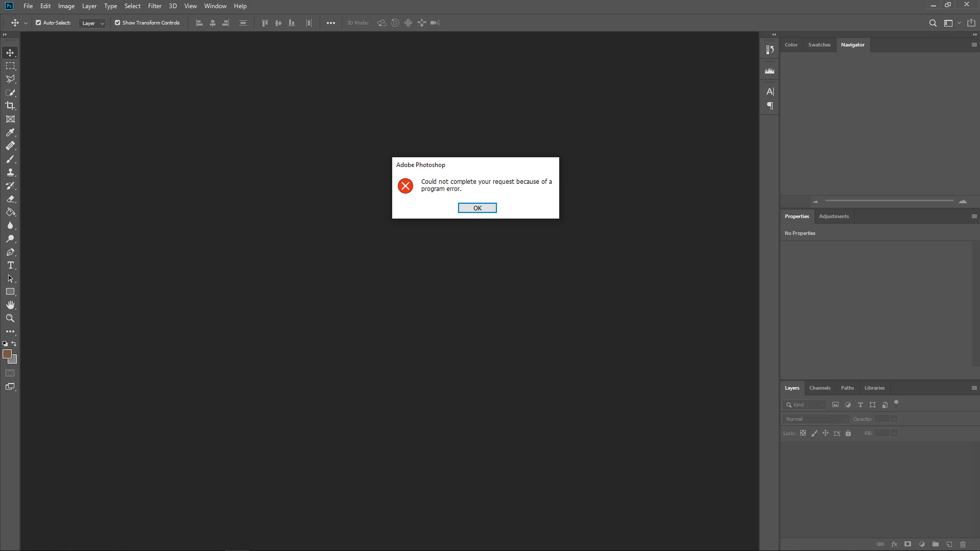
Task: Select the Hand tool
Action: [10, 305]
